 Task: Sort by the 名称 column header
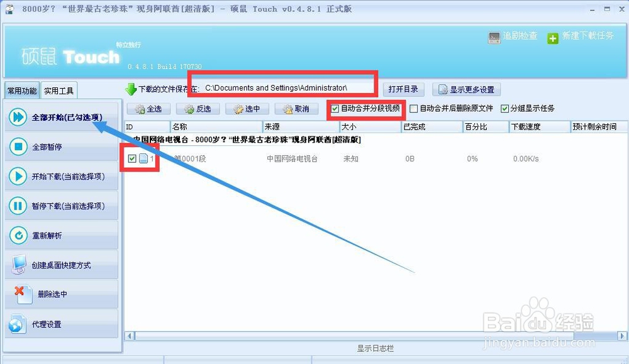(x=216, y=127)
